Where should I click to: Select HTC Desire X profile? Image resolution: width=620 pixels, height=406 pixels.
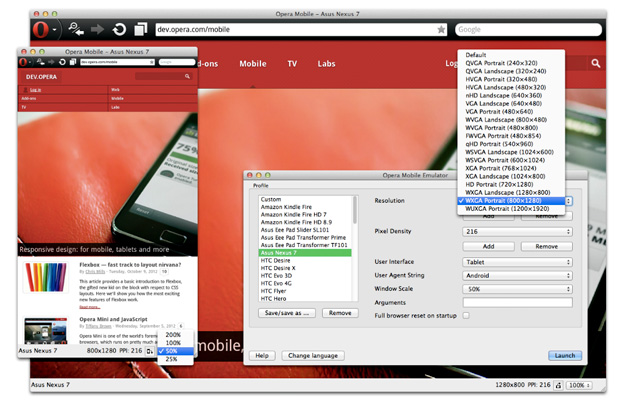pyautogui.click(x=304, y=268)
